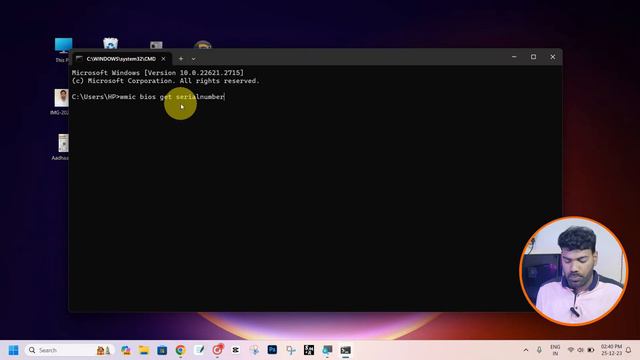This screenshot has height=360, width=640.
Task: Open the Snipping Tool taskbar icon
Action: coord(291,350)
